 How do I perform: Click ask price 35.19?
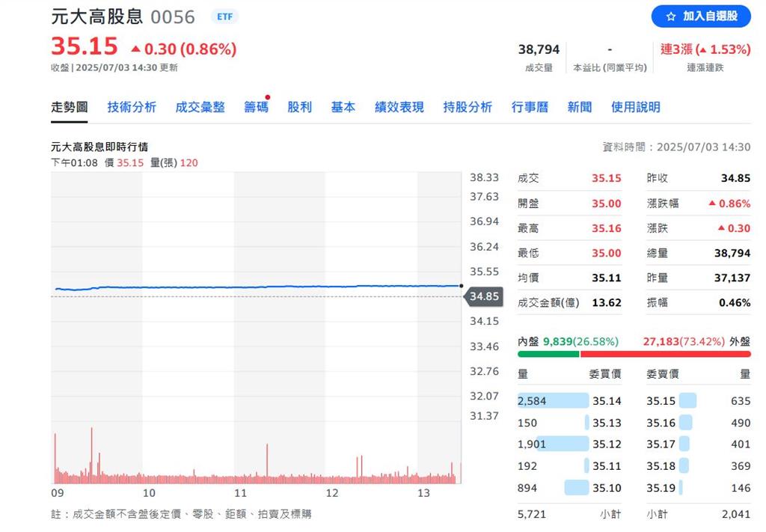click(661, 488)
